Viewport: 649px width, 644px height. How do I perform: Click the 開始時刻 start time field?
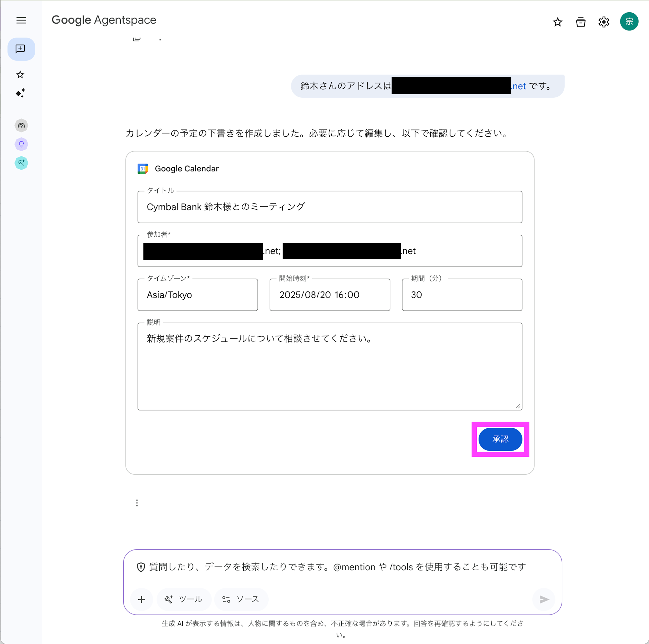[x=330, y=295]
